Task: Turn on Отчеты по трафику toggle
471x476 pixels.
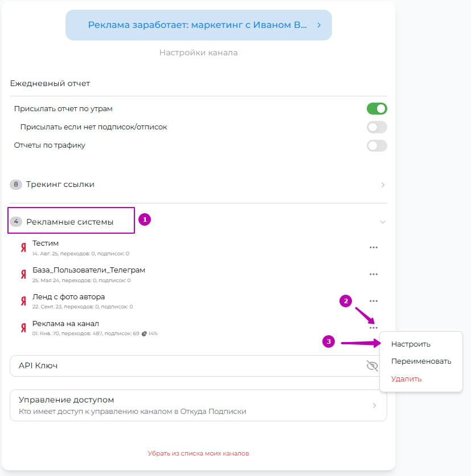Action: [376, 146]
